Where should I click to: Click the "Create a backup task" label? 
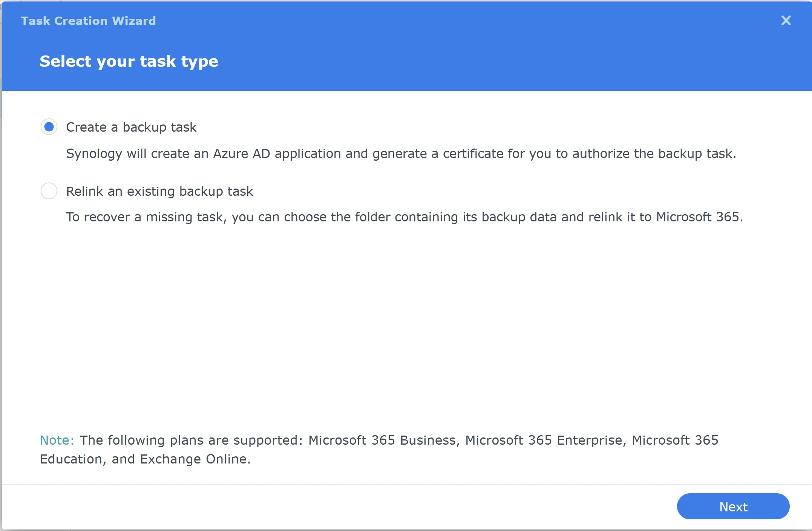[x=131, y=127]
